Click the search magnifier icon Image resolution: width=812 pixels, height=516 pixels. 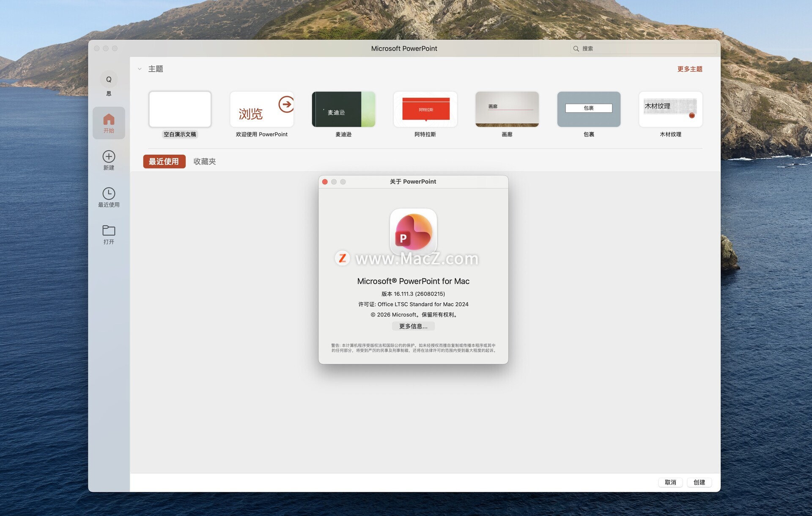coord(576,49)
